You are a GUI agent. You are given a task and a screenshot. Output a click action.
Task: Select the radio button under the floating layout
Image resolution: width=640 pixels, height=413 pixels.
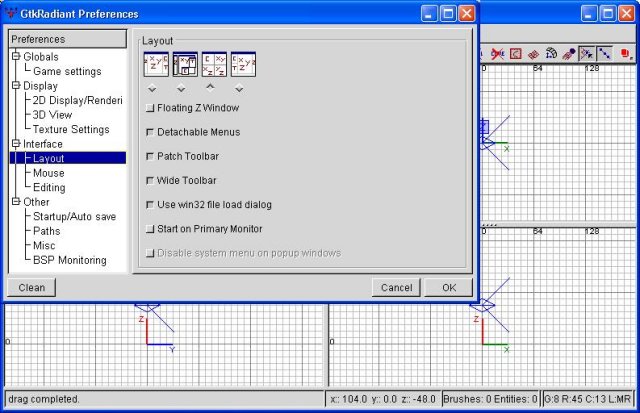(x=181, y=88)
